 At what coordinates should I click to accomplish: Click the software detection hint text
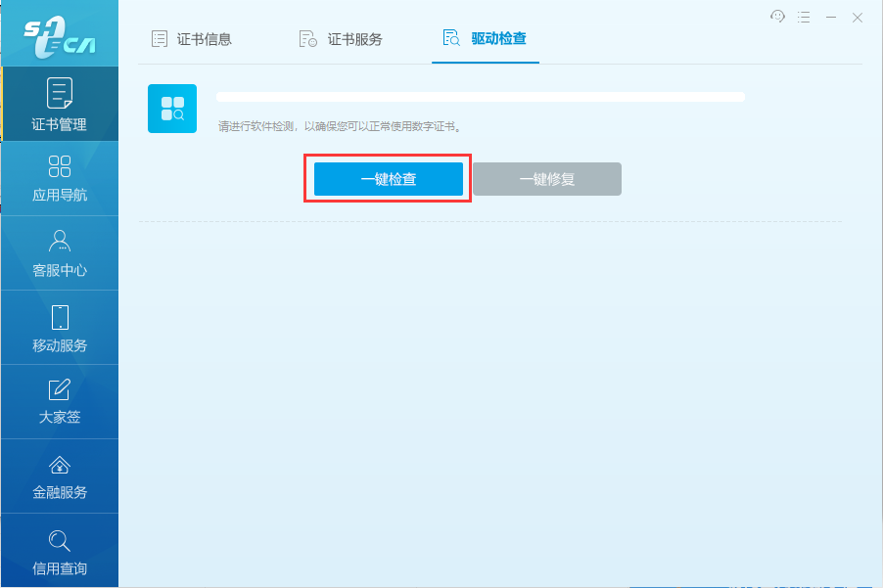tap(339, 126)
